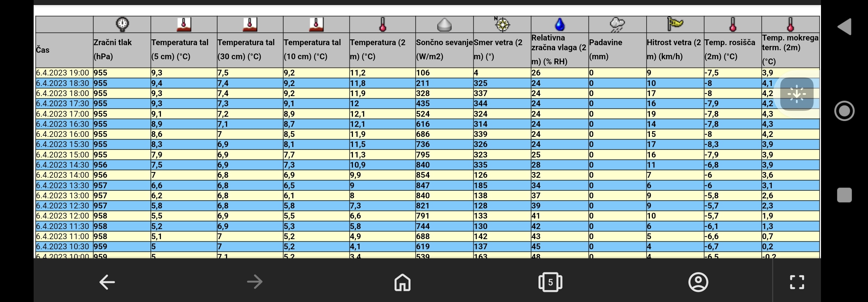Go to the browser home page

[x=403, y=282]
